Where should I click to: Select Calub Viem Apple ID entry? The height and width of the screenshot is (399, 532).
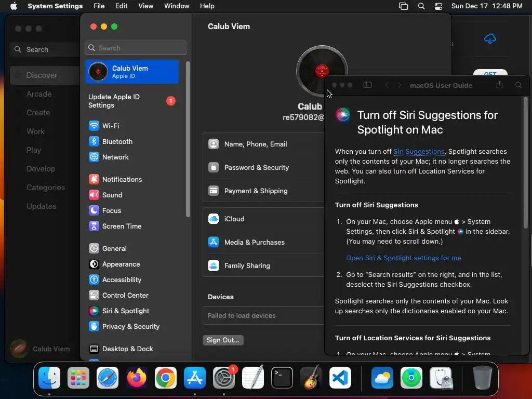[x=131, y=72]
